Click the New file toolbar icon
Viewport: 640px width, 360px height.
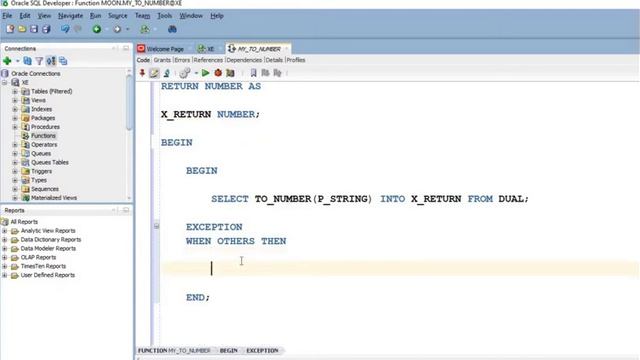10,29
